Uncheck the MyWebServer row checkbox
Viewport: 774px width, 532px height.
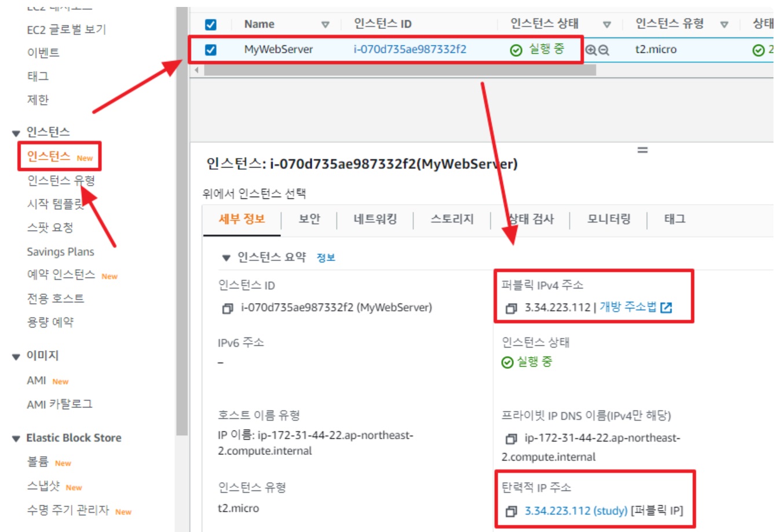tap(211, 50)
